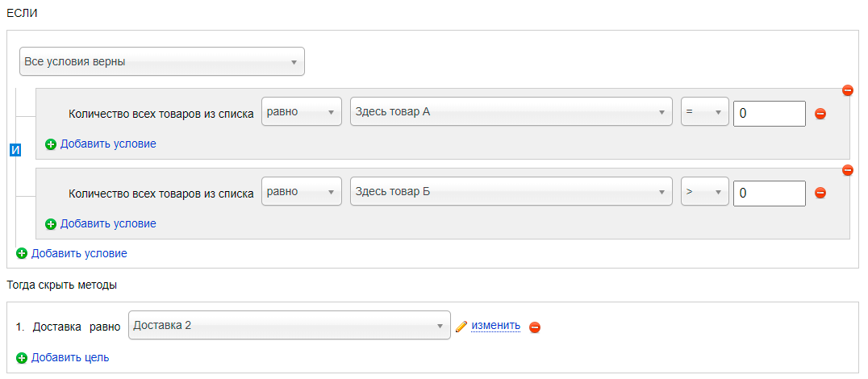Click the outer 'Добавить условие' link at bottom

tap(79, 253)
